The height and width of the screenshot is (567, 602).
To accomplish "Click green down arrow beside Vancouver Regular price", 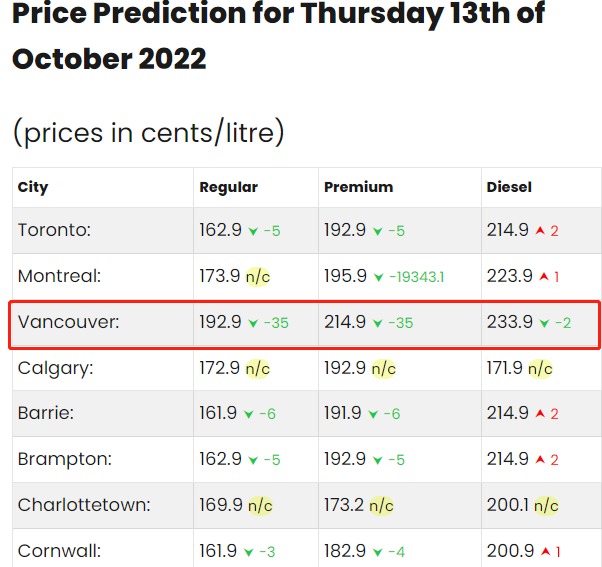I will pyautogui.click(x=254, y=323).
